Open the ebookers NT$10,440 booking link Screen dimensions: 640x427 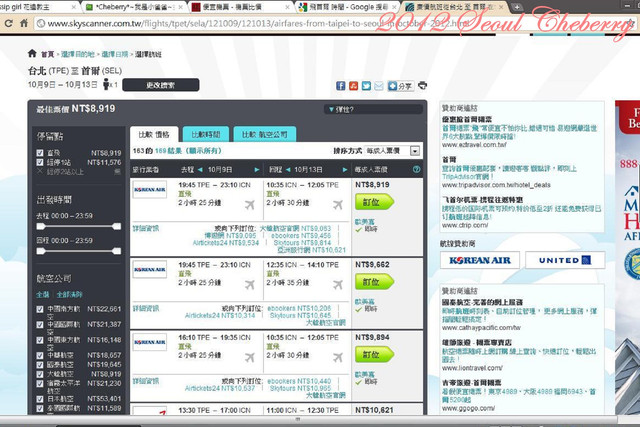tap(299, 381)
